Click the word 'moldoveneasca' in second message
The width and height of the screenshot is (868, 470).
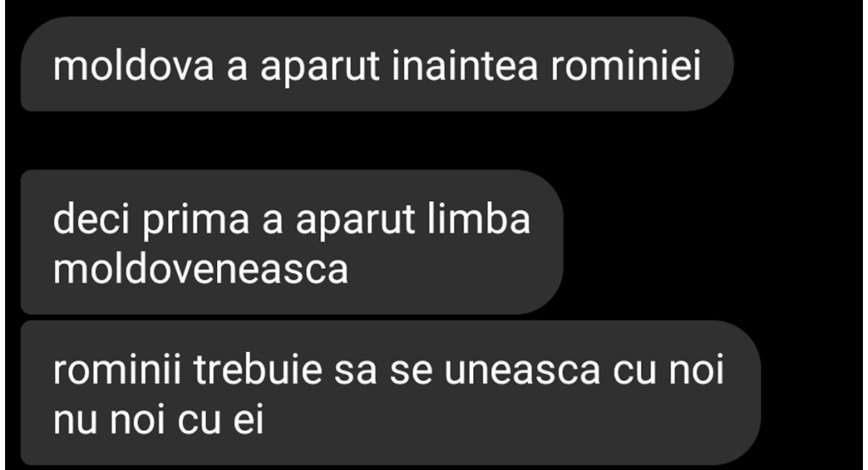[200, 270]
